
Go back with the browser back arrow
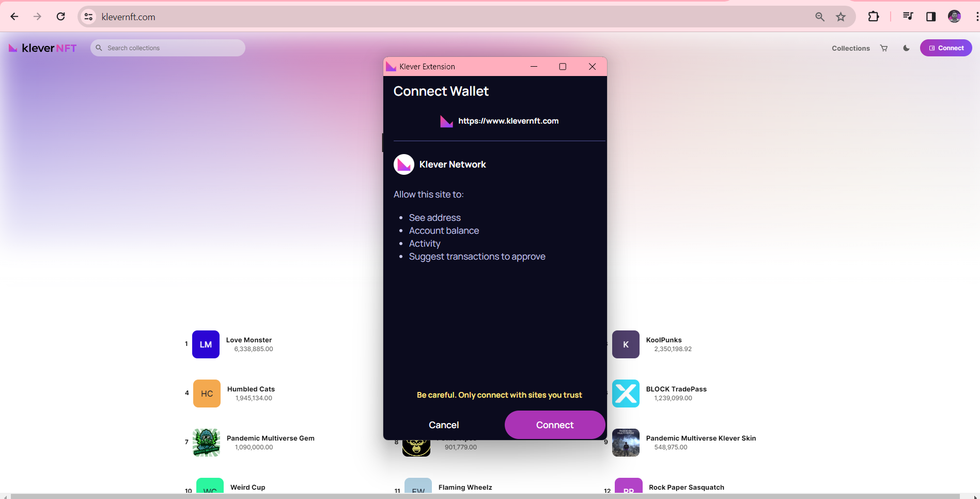click(x=14, y=17)
